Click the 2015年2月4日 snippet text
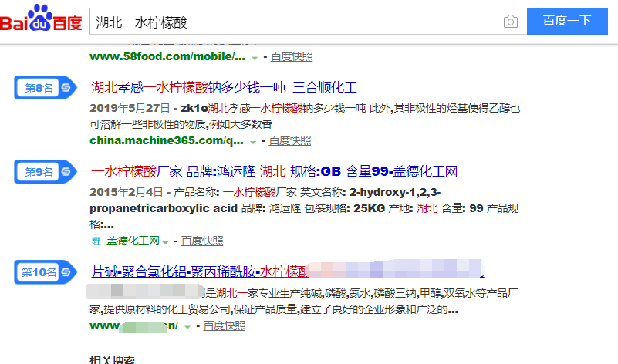The image size is (618, 364). pyautogui.click(x=126, y=192)
